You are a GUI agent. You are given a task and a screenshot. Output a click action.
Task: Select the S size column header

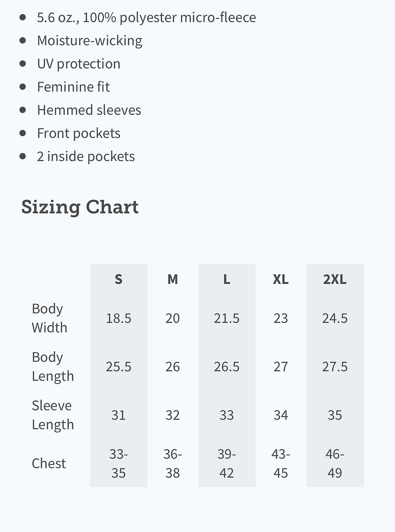click(118, 279)
